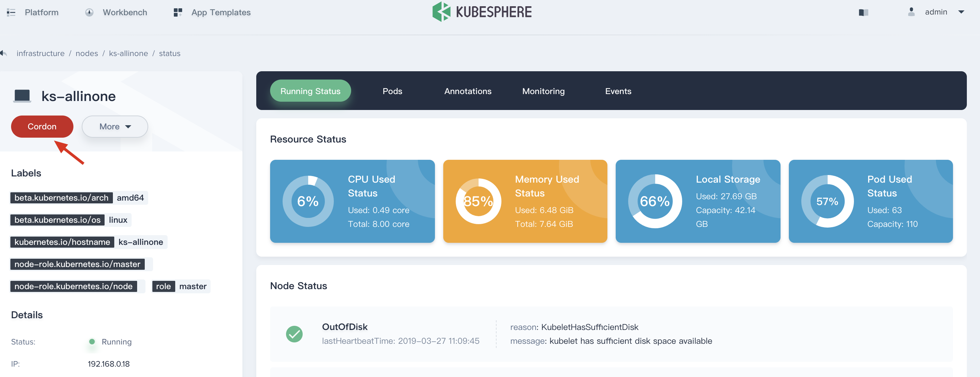Click the infrastructure breadcrumb link
Screen dimensions: 980x377
click(x=40, y=53)
